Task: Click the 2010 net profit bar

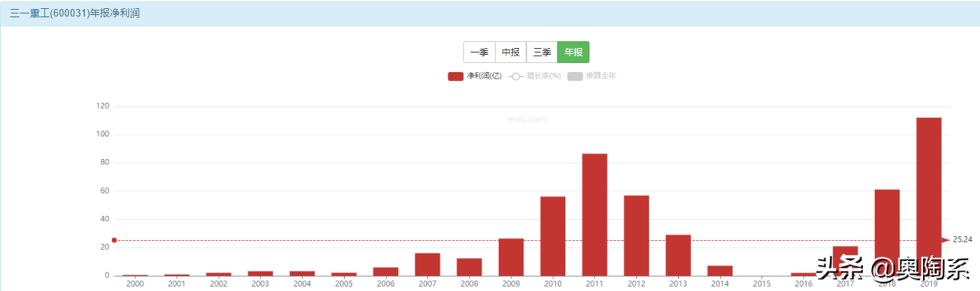Action: (x=553, y=236)
